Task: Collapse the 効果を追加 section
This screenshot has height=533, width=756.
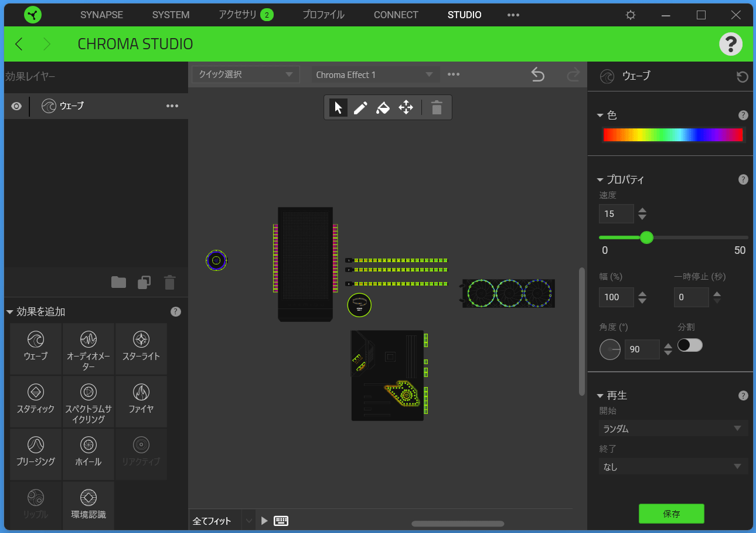Action: (x=9, y=312)
